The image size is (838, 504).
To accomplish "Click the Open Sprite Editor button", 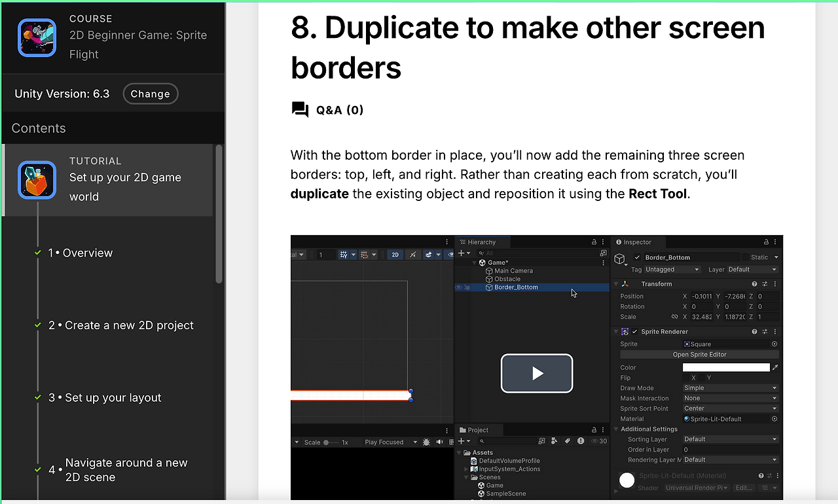I will click(x=700, y=355).
